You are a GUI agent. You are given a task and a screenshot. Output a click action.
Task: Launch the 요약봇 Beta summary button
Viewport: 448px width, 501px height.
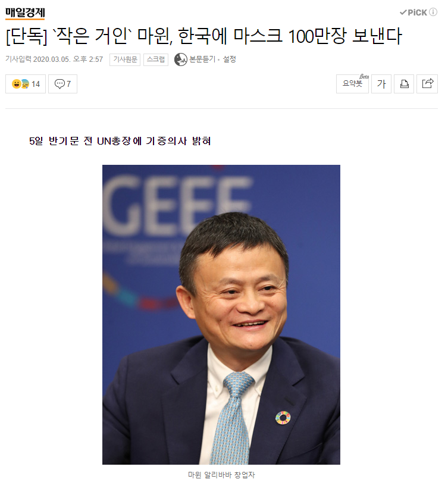pos(352,84)
